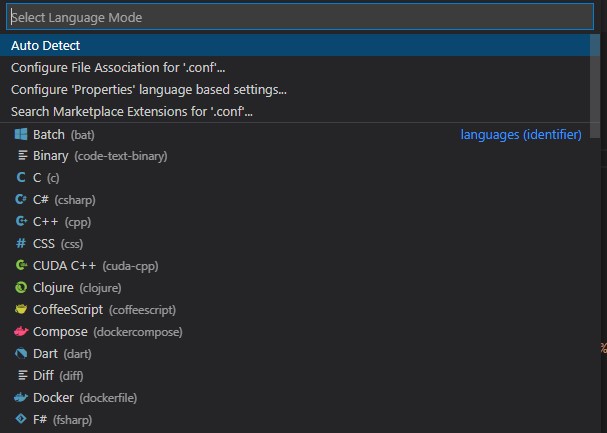The image size is (607, 433).
Task: Select the Batch language Windows icon
Action: 21,134
